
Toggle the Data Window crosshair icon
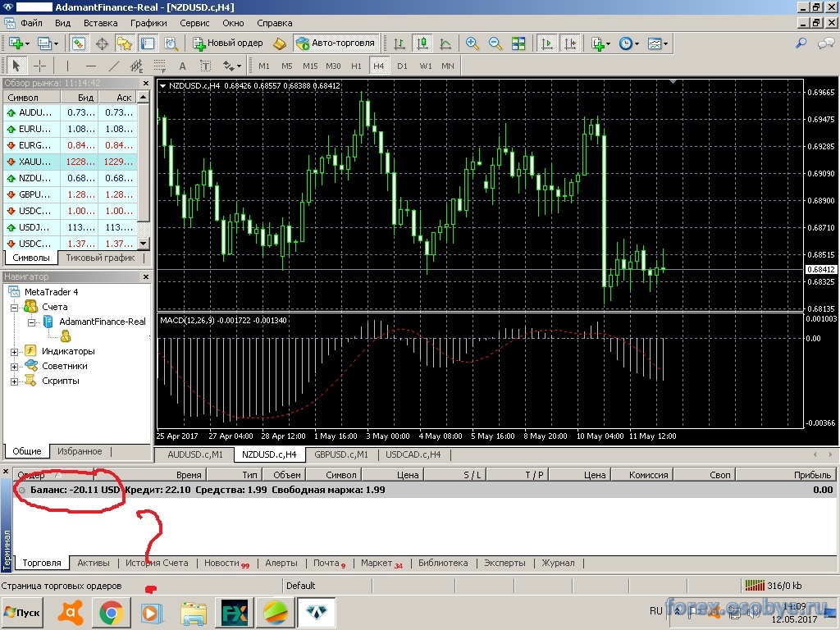click(102, 43)
